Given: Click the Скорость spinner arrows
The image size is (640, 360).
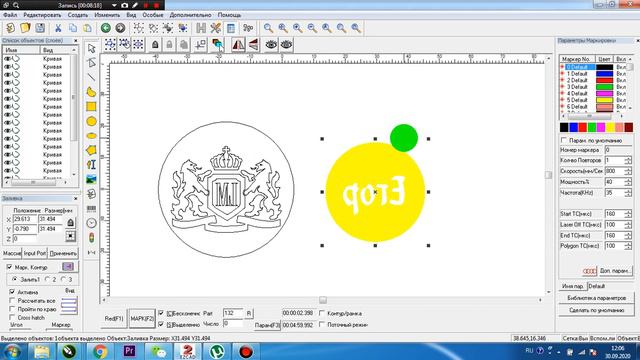Looking at the screenshot, I should pyautogui.click(x=628, y=171).
